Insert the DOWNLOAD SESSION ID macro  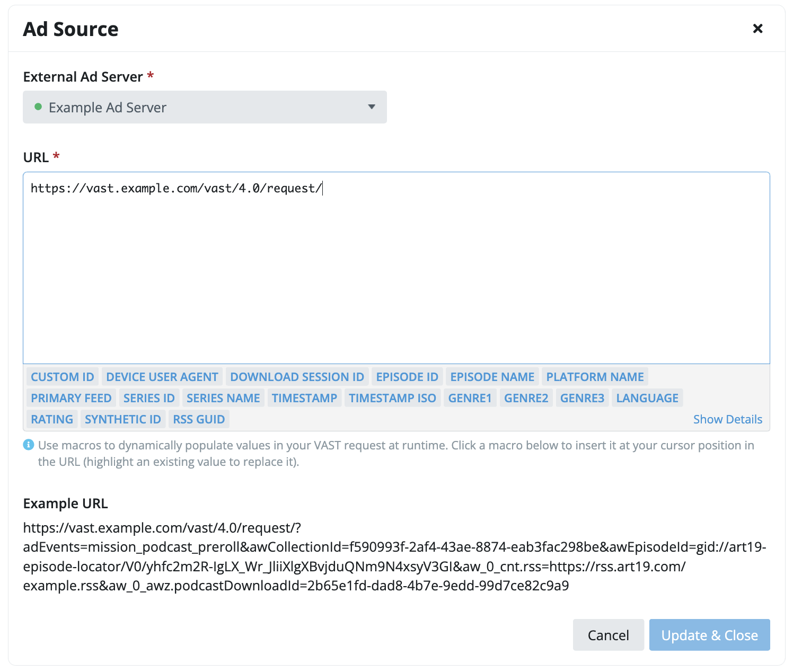pyautogui.click(x=297, y=377)
